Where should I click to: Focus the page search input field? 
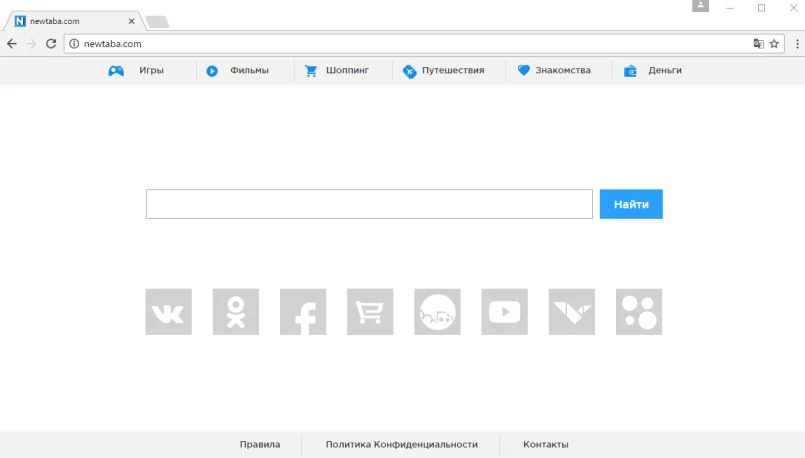click(369, 204)
